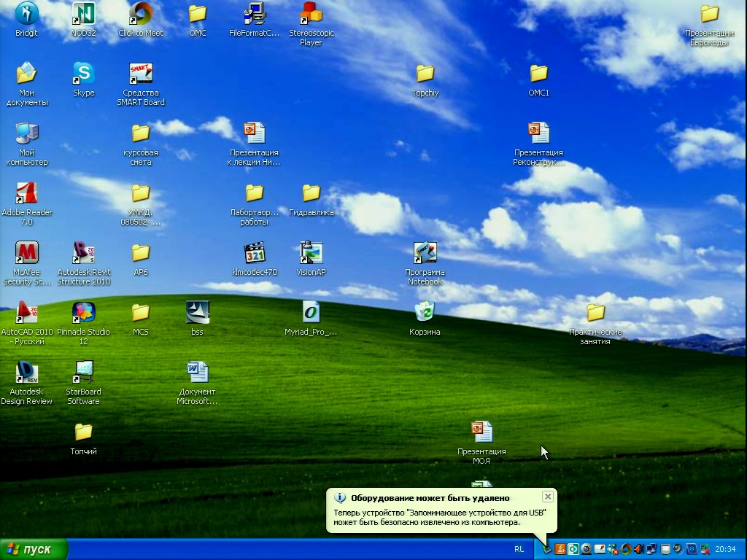The image size is (747, 560).
Task: Select the курсовая смета folder
Action: 141,144
